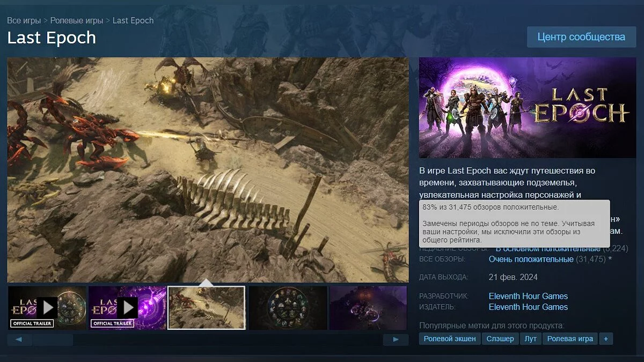Click the asterisk after all-reviews count
This screenshot has width=644, height=362.
(x=610, y=259)
